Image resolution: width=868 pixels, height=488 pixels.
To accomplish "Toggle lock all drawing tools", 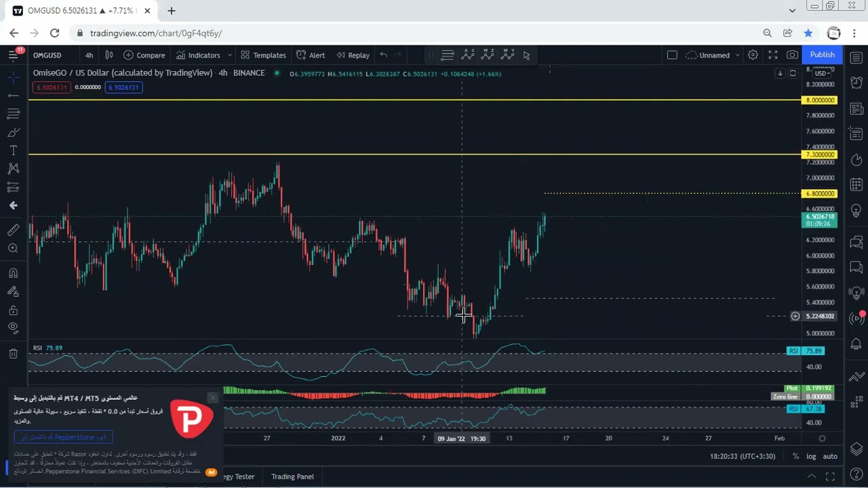I will click(x=13, y=310).
